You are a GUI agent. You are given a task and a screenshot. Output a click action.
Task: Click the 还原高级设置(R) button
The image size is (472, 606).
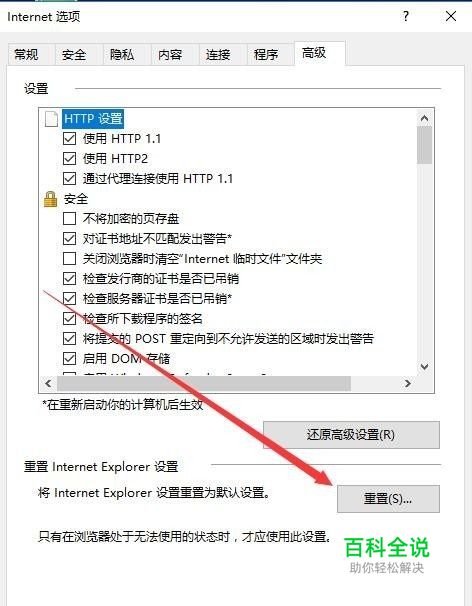(x=351, y=435)
